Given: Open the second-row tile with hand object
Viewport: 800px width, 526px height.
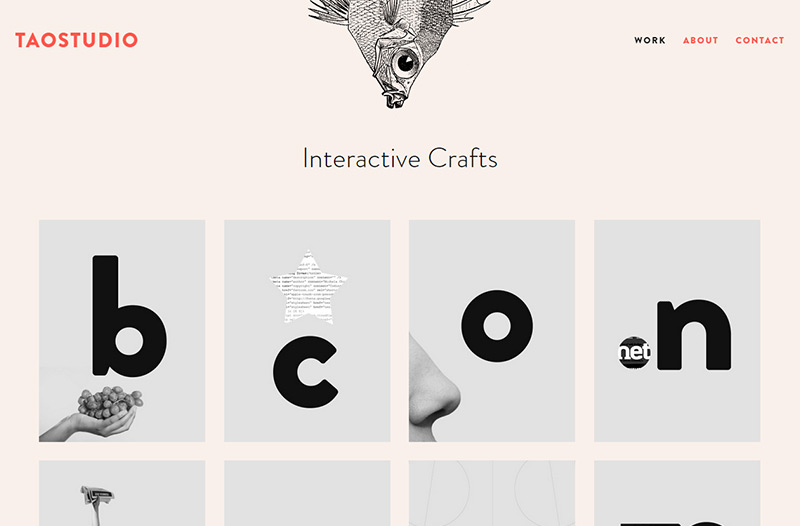Looking at the screenshot, I should (x=122, y=493).
